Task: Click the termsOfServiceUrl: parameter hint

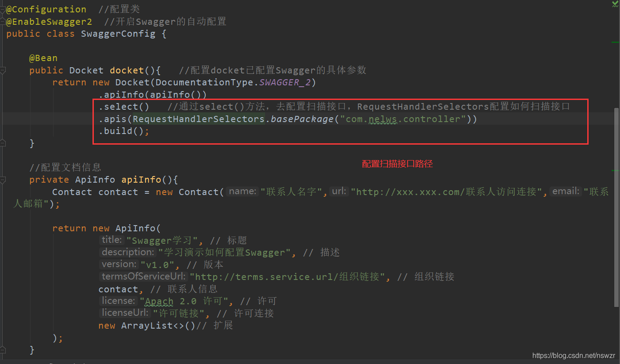Action: click(x=144, y=276)
